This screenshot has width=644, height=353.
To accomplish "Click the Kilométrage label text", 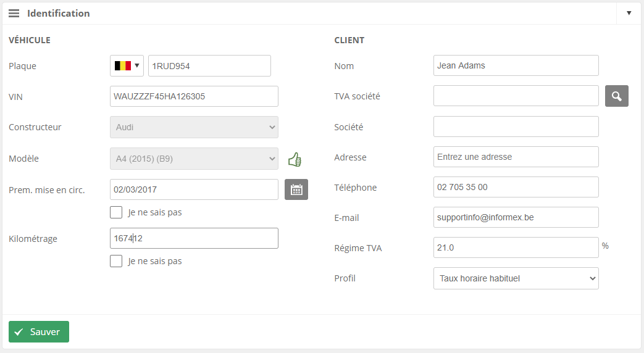I will coord(33,239).
